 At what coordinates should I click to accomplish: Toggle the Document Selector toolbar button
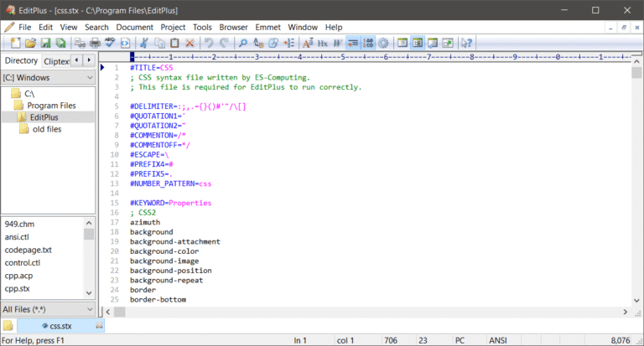click(402, 43)
